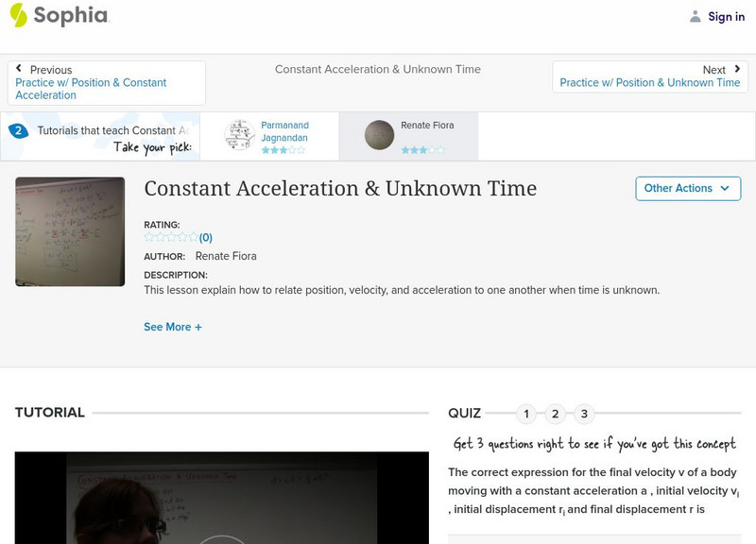Image resolution: width=756 pixels, height=544 pixels.
Task: Expand the description with See More
Action: click(x=172, y=325)
